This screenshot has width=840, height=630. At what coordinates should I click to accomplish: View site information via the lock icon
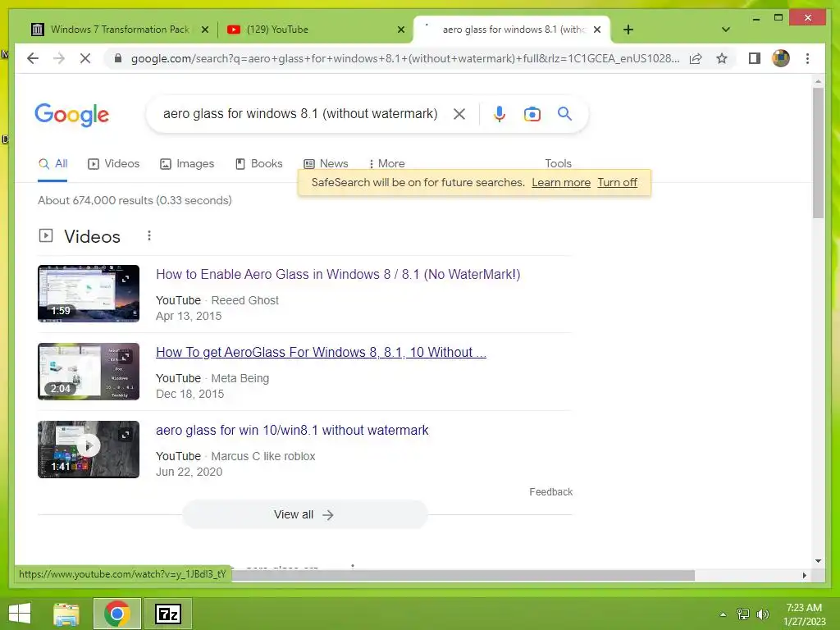coord(118,58)
